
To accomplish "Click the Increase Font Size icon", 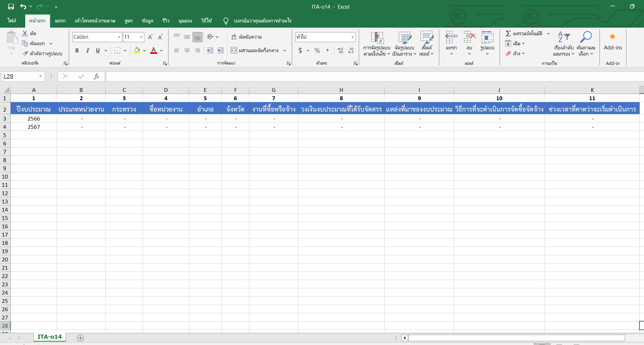I will pos(150,37).
